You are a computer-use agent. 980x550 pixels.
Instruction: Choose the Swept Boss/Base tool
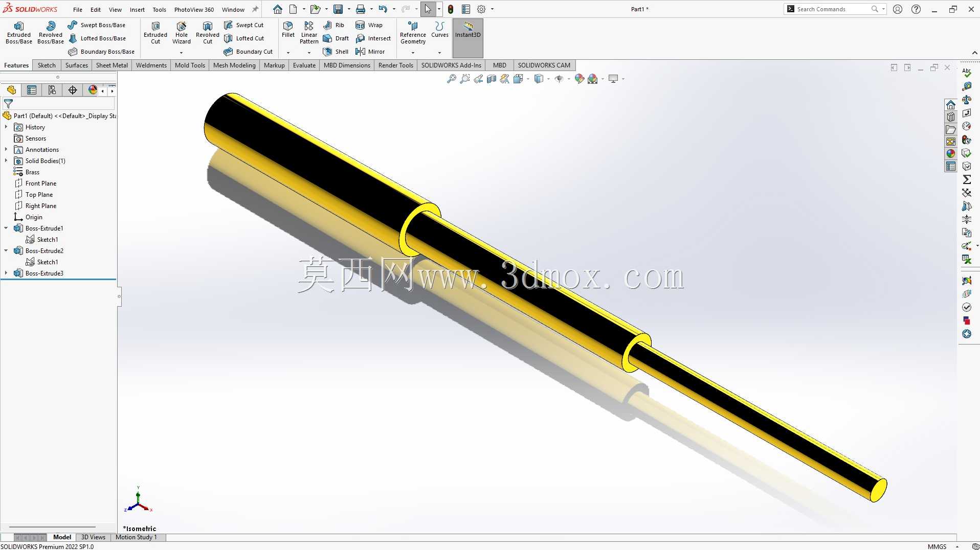click(97, 25)
